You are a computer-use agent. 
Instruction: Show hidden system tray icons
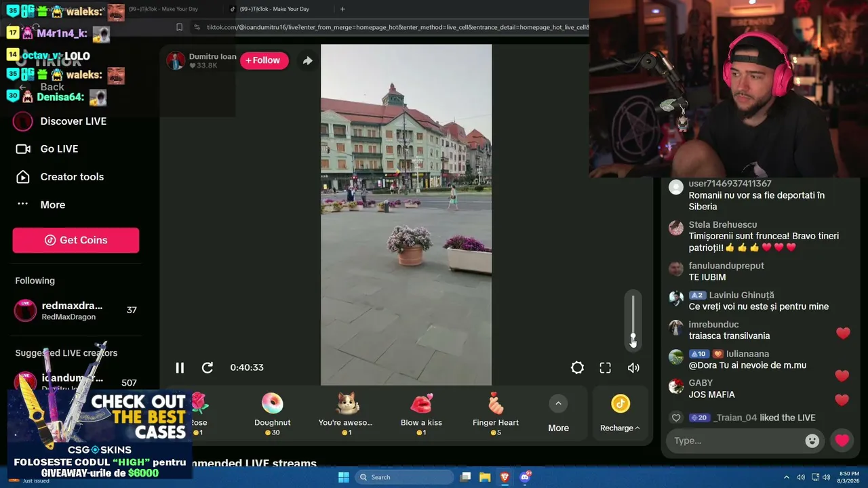coord(787,477)
